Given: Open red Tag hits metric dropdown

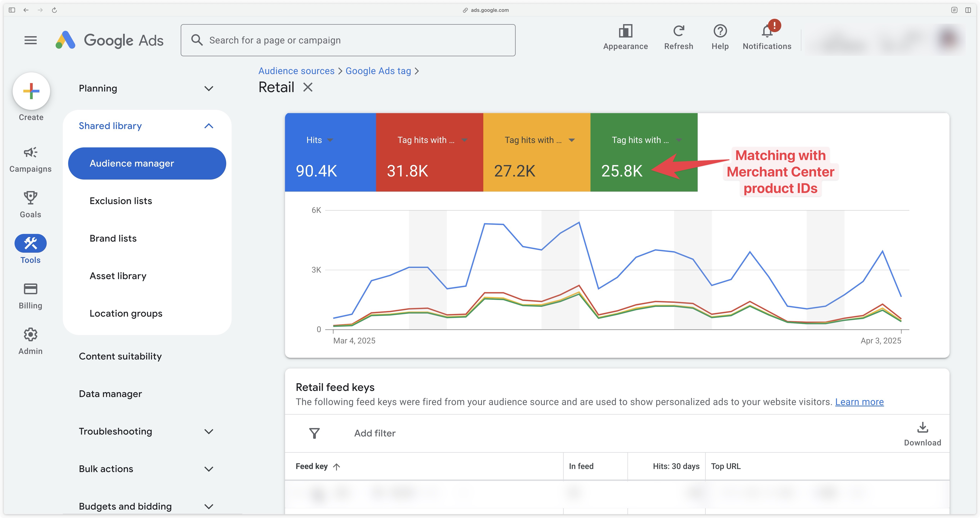Looking at the screenshot, I should [465, 140].
